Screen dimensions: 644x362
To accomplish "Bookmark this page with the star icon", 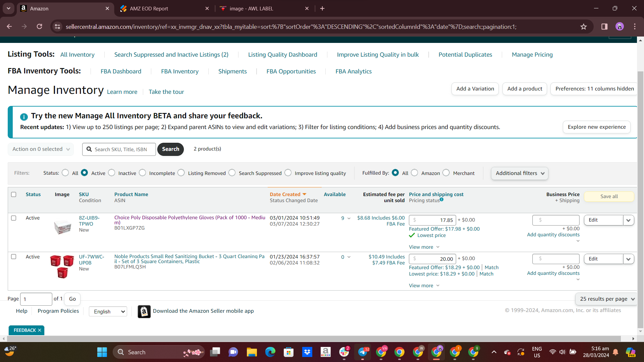I will pyautogui.click(x=584, y=26).
